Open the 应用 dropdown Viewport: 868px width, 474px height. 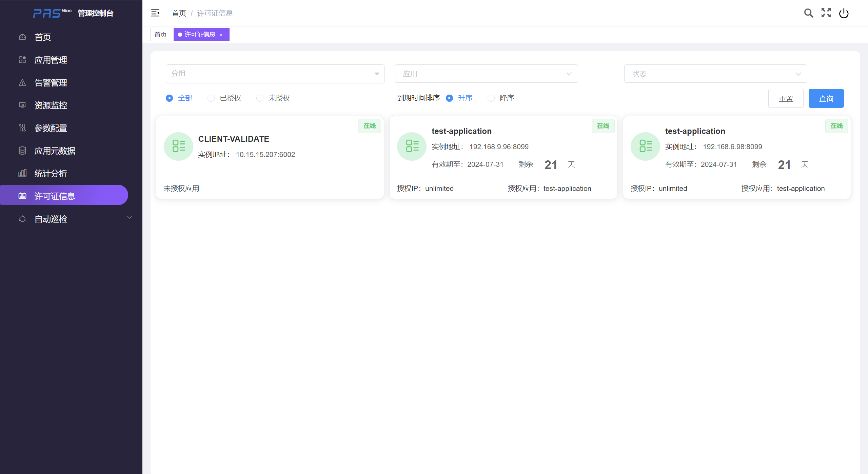[x=486, y=74]
